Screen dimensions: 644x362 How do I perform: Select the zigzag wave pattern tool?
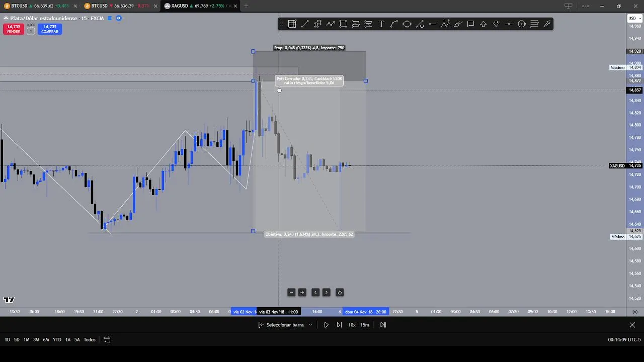pos(331,24)
